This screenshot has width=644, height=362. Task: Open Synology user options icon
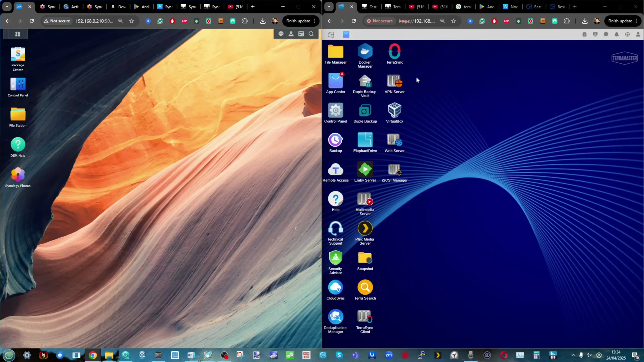pyautogui.click(x=291, y=34)
